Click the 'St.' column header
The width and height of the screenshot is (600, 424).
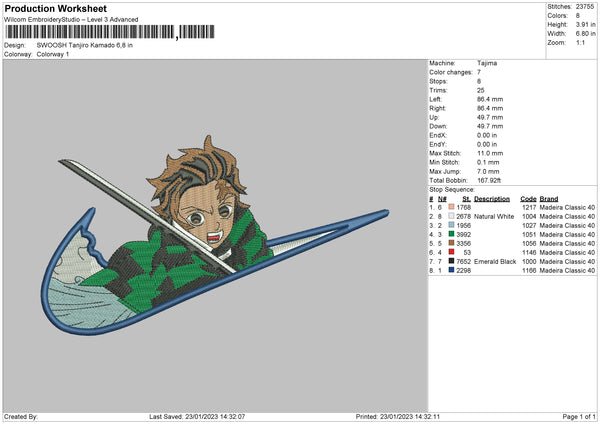tap(466, 199)
